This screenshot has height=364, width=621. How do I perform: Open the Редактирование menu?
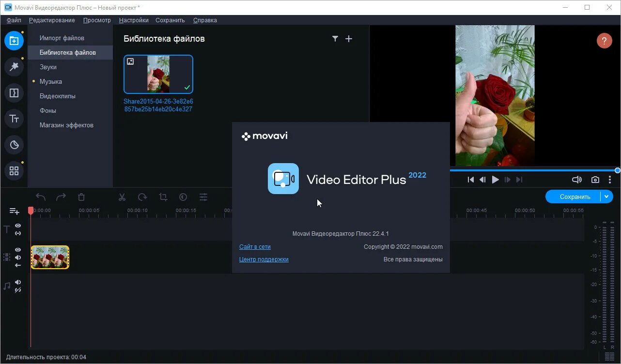[52, 20]
